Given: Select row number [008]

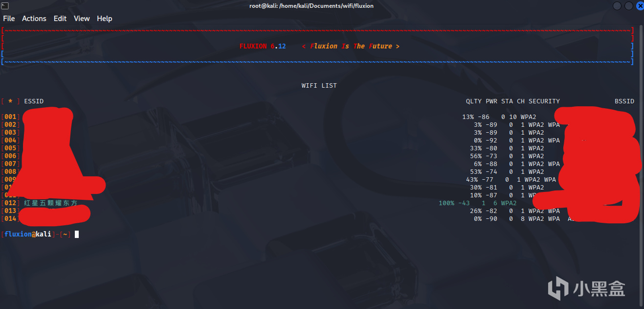Looking at the screenshot, I should pos(10,172).
